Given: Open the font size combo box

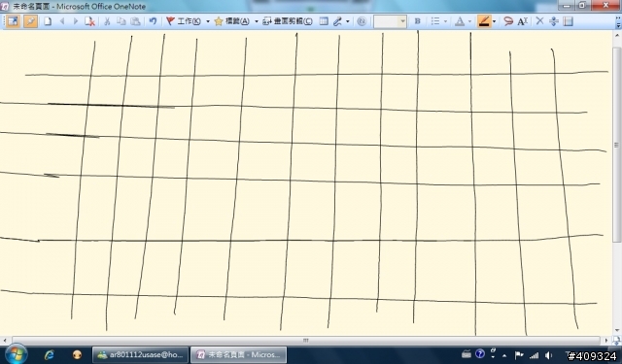Looking at the screenshot, I should pyautogui.click(x=390, y=21).
